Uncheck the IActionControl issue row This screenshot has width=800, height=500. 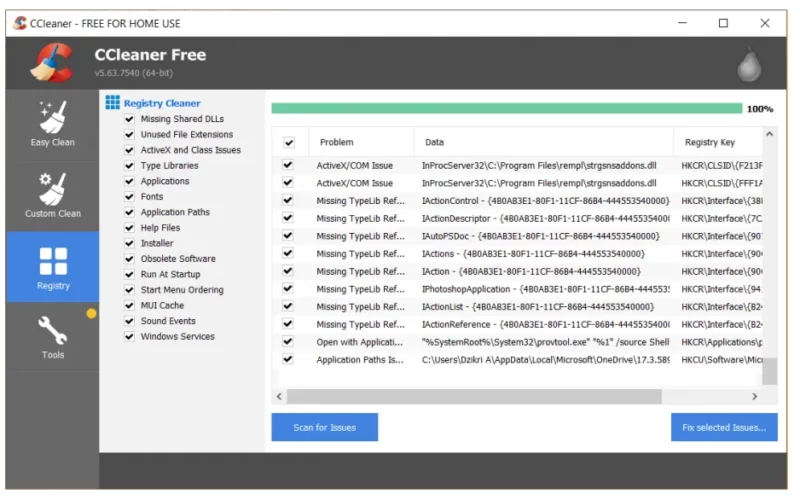pyautogui.click(x=288, y=200)
